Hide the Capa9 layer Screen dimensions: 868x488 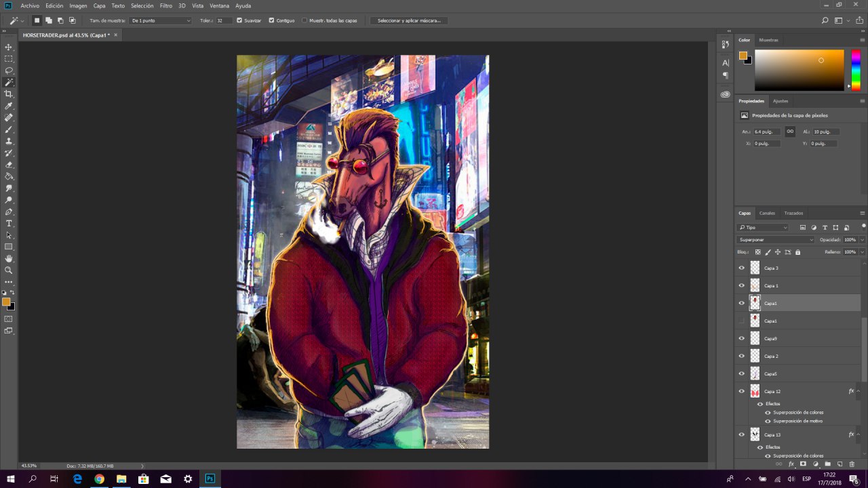coord(741,338)
